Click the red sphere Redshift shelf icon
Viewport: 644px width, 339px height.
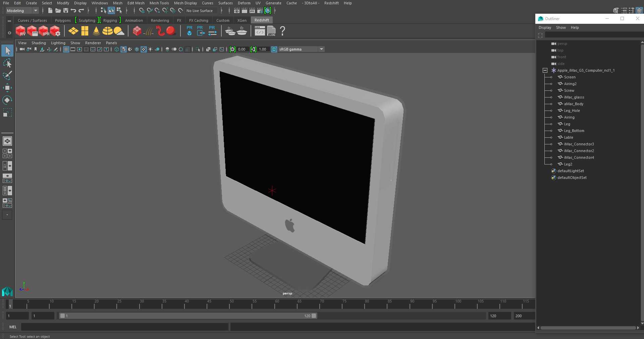[171, 31]
